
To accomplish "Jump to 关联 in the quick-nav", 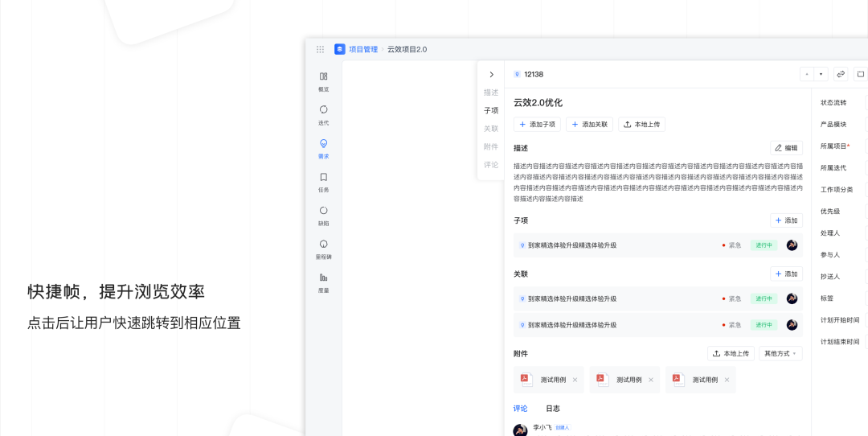I will (491, 129).
